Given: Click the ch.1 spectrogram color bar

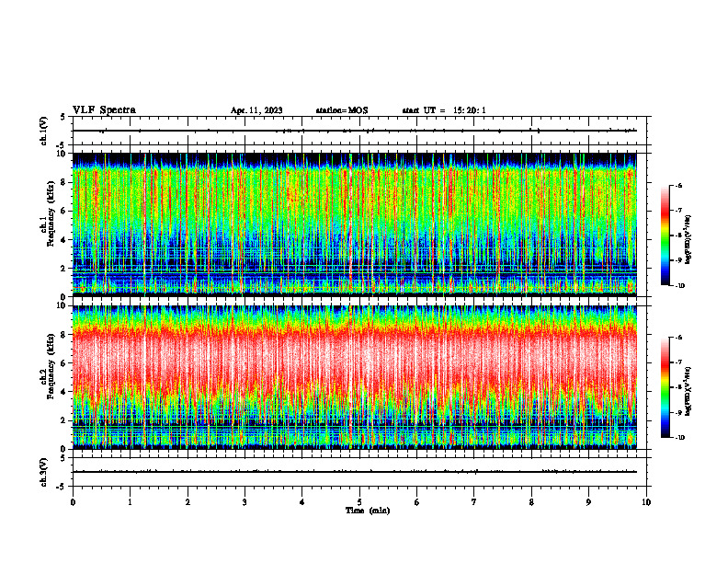Looking at the screenshot, I should point(665,236).
